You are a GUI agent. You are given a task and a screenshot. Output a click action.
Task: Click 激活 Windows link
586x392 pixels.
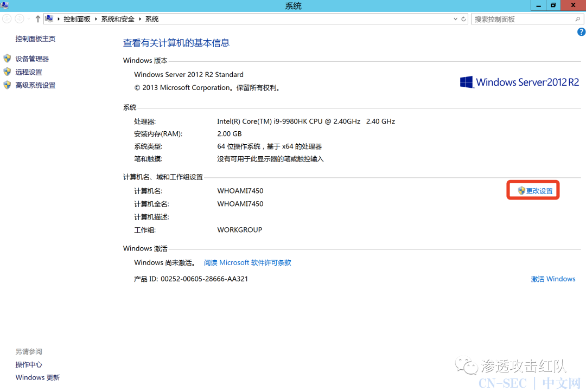pos(553,279)
